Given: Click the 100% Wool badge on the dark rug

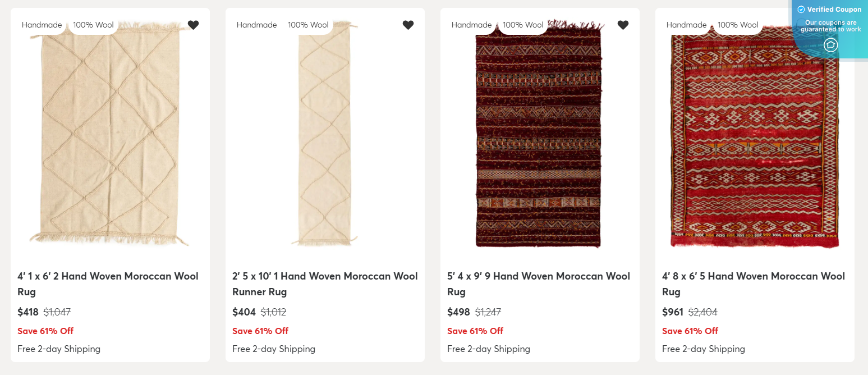Looking at the screenshot, I should (x=523, y=25).
